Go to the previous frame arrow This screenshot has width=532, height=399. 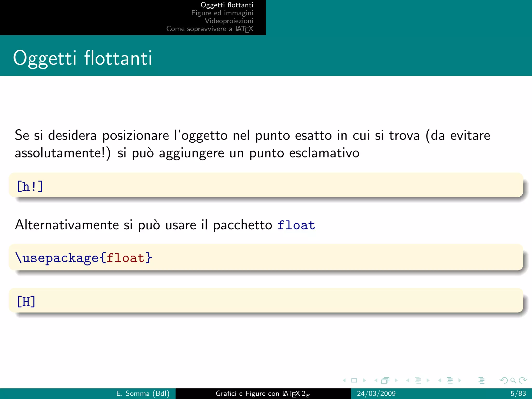click(x=376, y=381)
